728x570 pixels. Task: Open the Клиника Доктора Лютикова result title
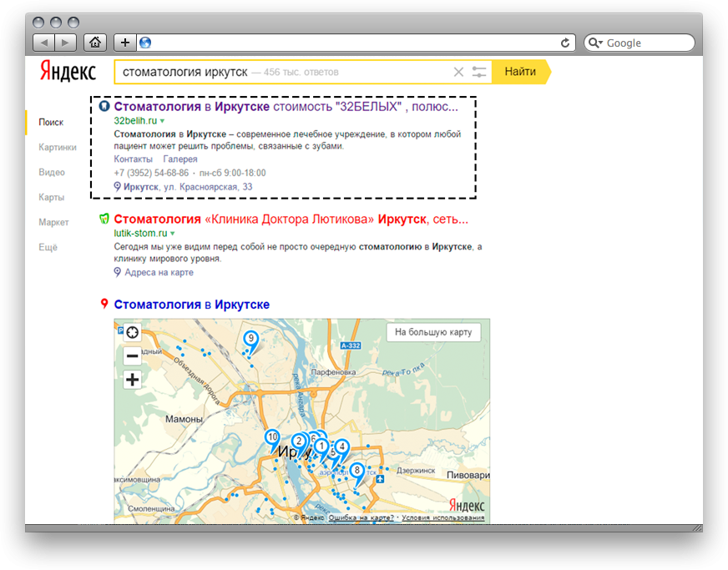[291, 219]
